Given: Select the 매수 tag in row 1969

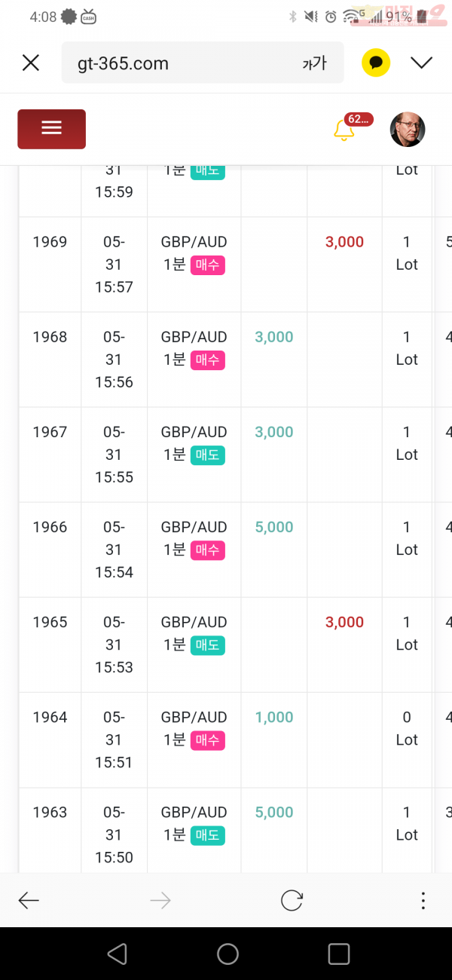Looking at the screenshot, I should coord(207,265).
